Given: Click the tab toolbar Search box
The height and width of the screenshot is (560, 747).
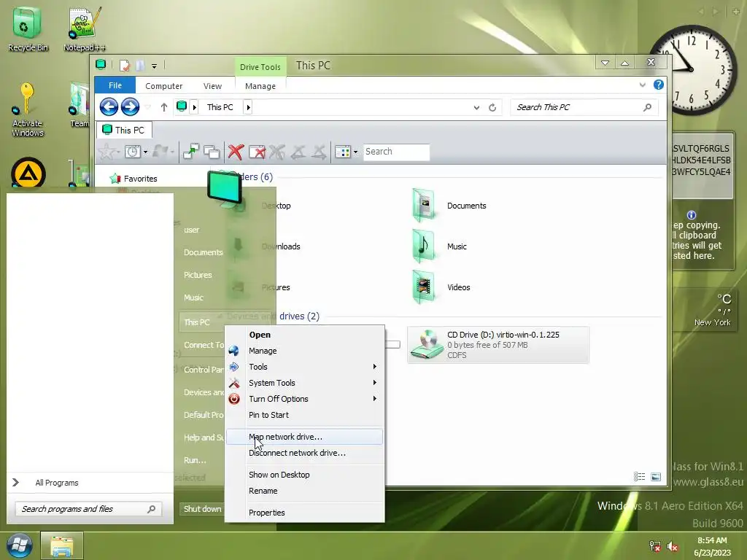Looking at the screenshot, I should click(x=396, y=152).
